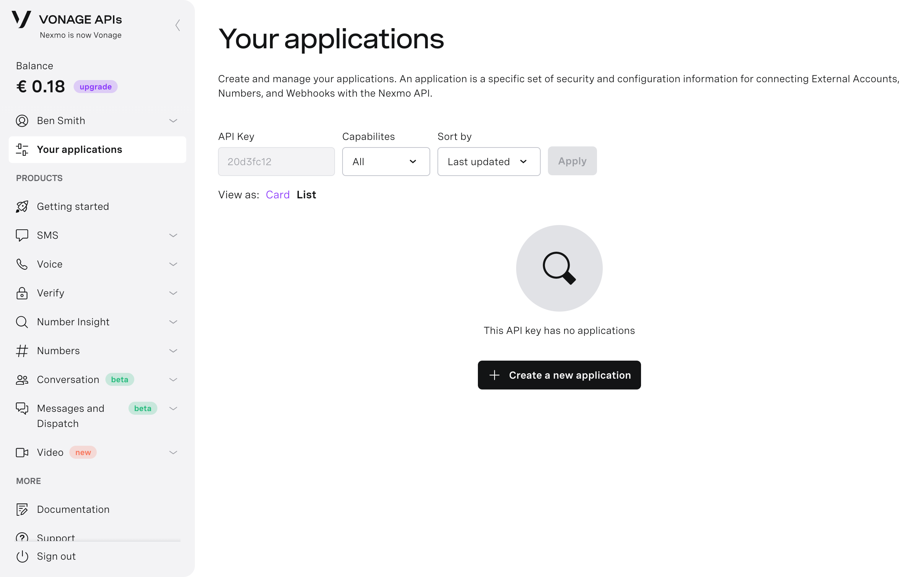924x577 pixels.
Task: Switch to List view
Action: coord(307,195)
